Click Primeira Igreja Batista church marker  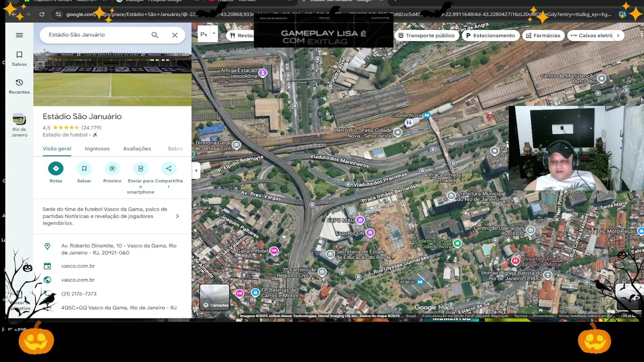pos(547,275)
